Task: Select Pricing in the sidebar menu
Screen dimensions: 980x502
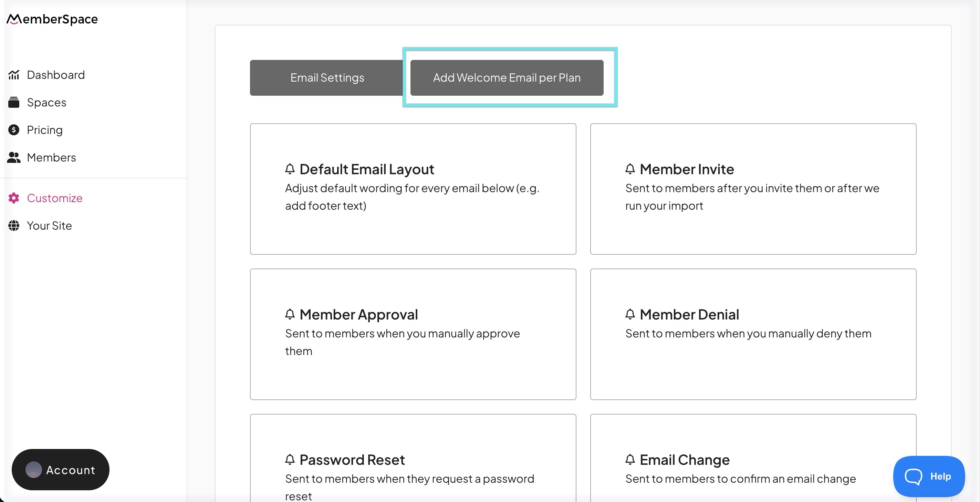Action: 44,130
